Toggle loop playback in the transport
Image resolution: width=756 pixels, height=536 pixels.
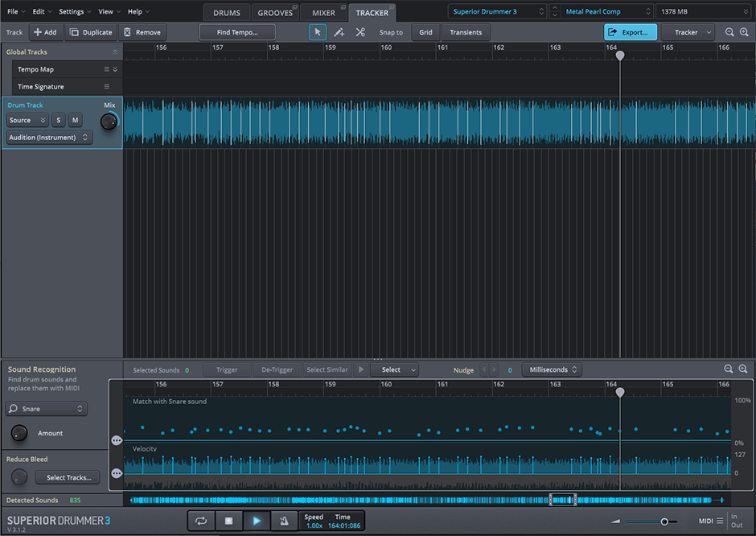coord(201,521)
